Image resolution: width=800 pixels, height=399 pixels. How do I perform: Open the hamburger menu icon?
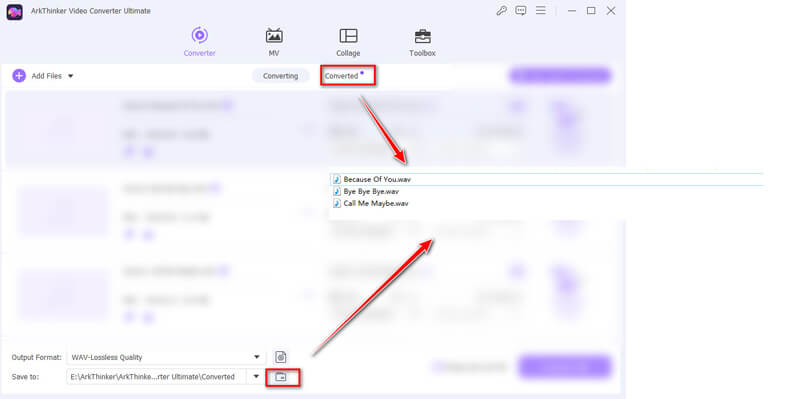point(541,11)
